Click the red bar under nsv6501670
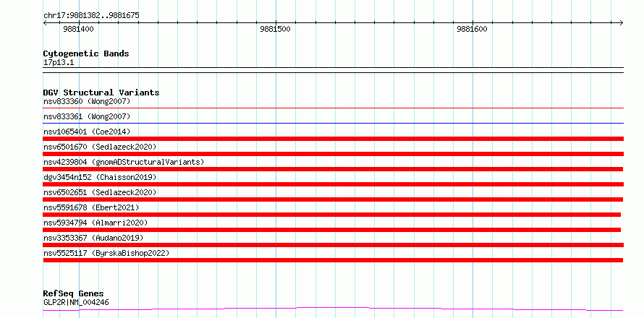Viewport: 644px width, 318px height. click(333, 154)
